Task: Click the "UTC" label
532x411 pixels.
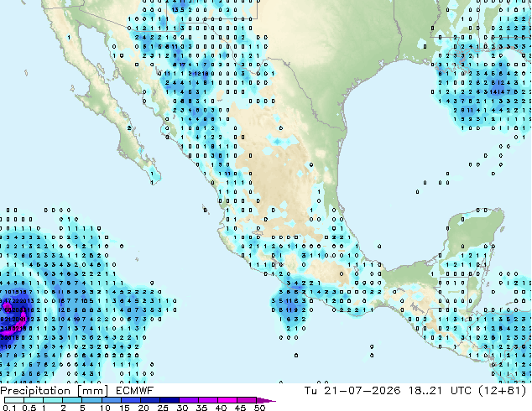Action: coord(461,391)
